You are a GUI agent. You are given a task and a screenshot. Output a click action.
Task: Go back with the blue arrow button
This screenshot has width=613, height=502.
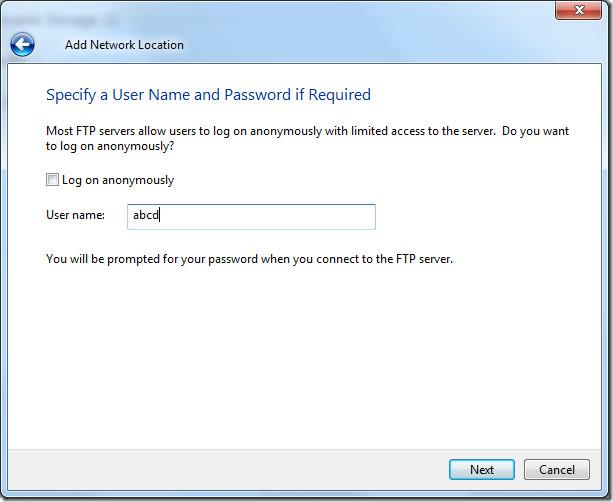[x=22, y=44]
